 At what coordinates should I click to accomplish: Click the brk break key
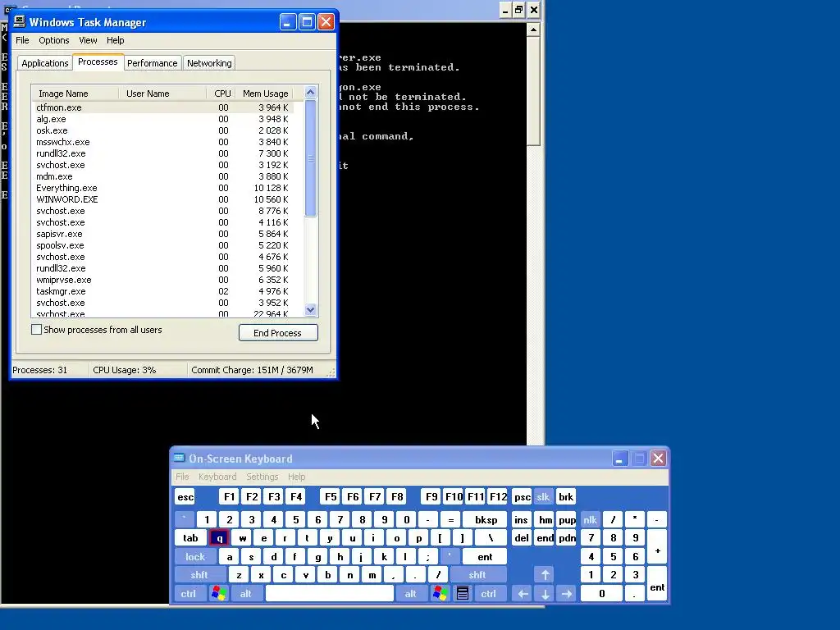[566, 497]
